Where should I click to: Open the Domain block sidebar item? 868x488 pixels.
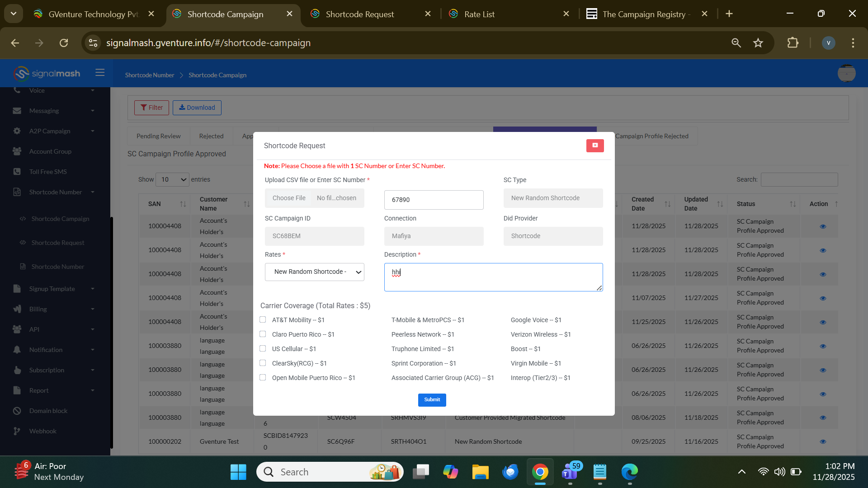(x=48, y=411)
